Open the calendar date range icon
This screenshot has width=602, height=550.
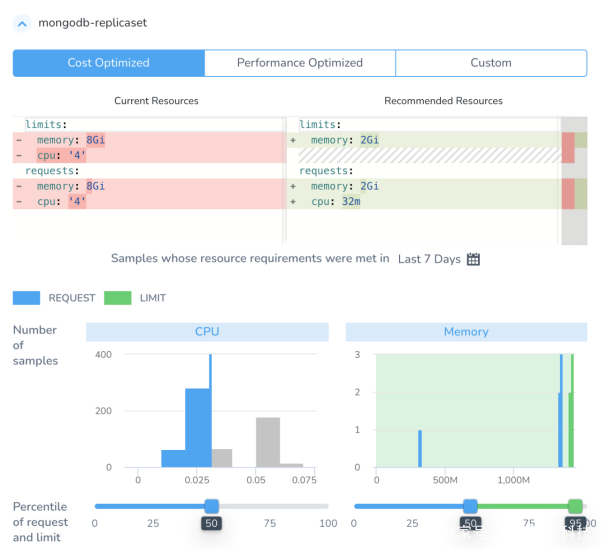[x=473, y=259]
